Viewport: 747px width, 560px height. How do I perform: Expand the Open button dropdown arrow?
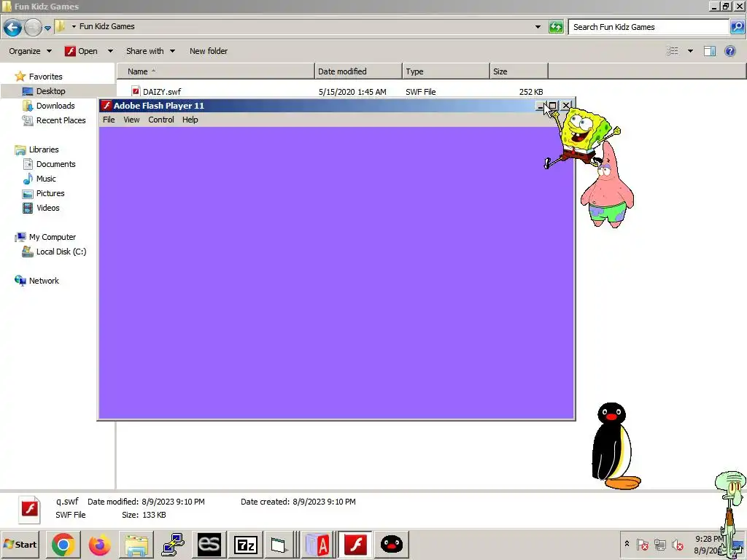[x=111, y=51]
